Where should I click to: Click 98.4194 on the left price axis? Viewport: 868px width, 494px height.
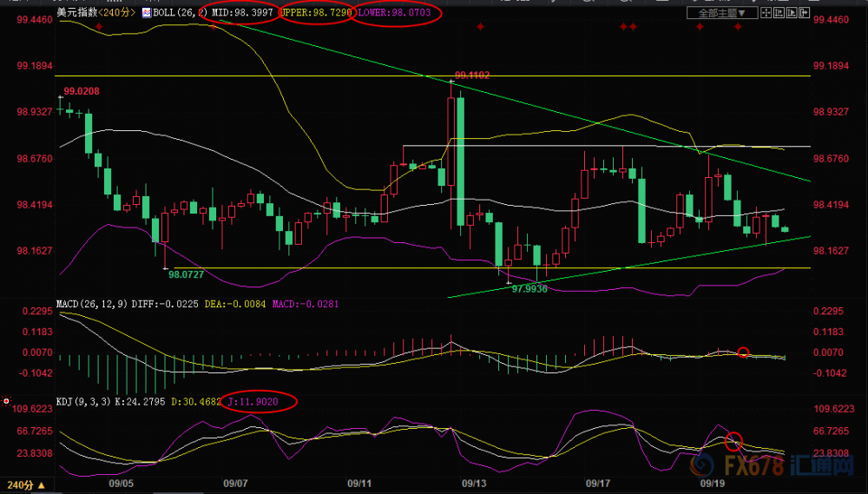coord(35,205)
